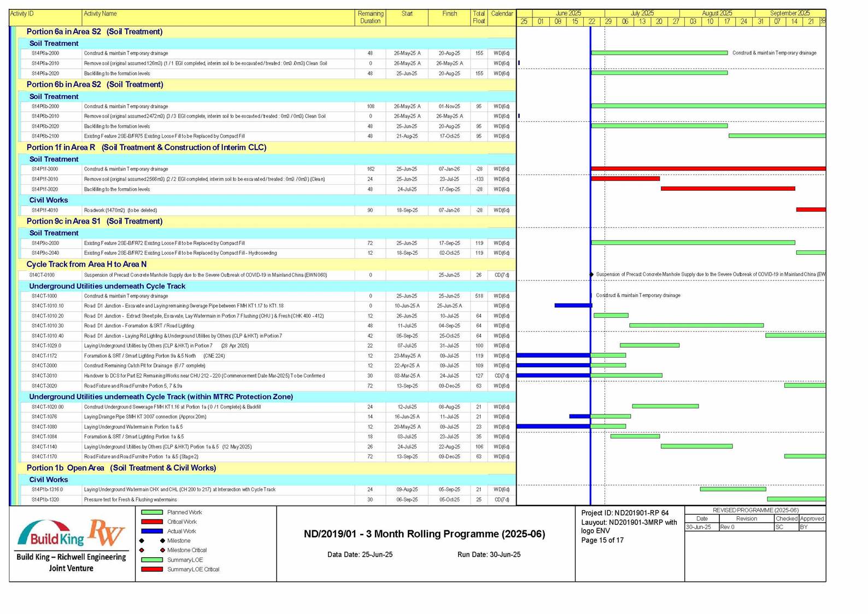Click the Data Date: 25-Jun-25 text
This screenshot has height=614, width=868.
tap(360, 554)
